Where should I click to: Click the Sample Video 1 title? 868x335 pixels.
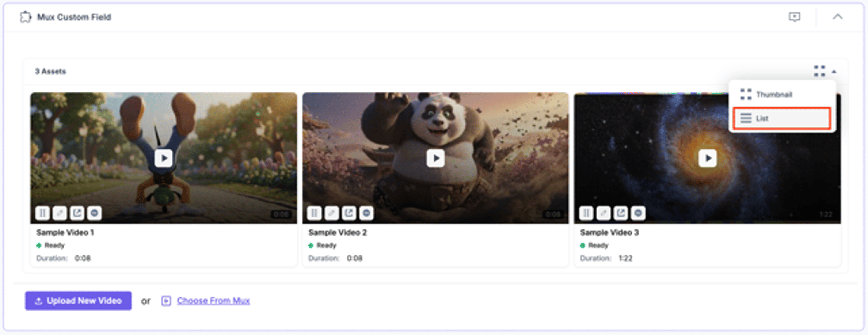65,233
